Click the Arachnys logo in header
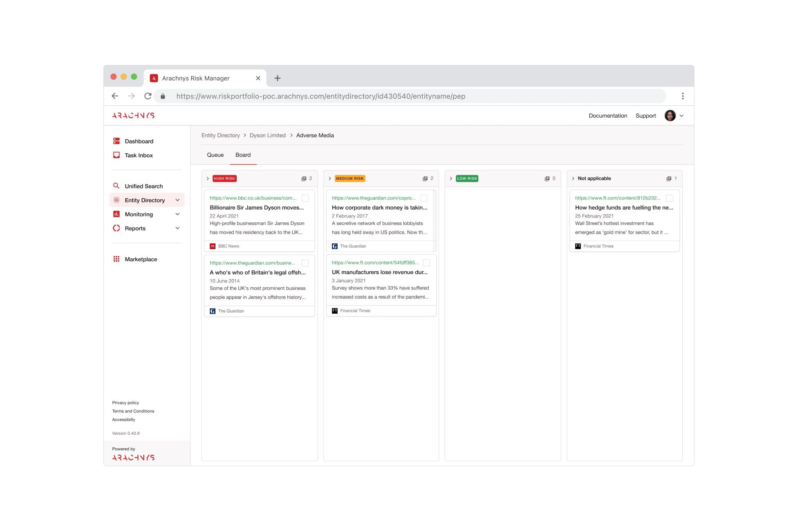 click(x=133, y=116)
